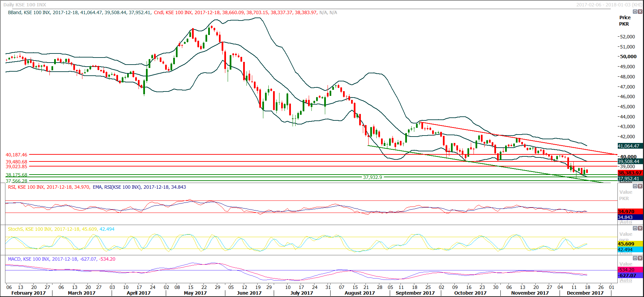644x297 pixels.
Task: Click the MACD legend label
Action: (14, 259)
